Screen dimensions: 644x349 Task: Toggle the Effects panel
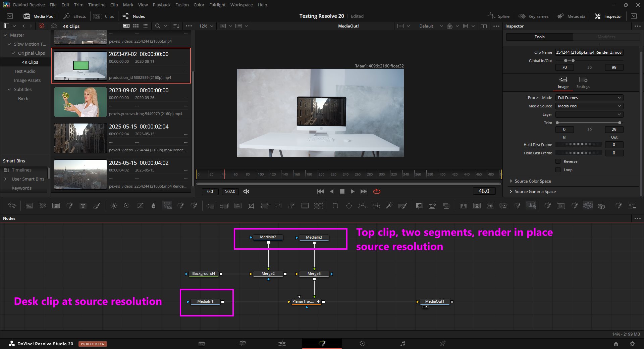point(75,16)
